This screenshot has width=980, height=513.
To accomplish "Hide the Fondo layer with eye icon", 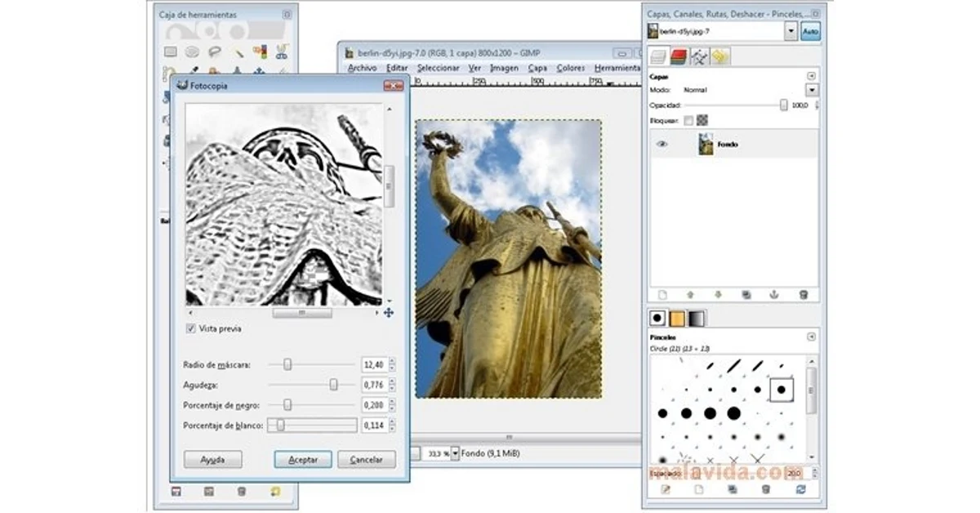I will click(661, 144).
